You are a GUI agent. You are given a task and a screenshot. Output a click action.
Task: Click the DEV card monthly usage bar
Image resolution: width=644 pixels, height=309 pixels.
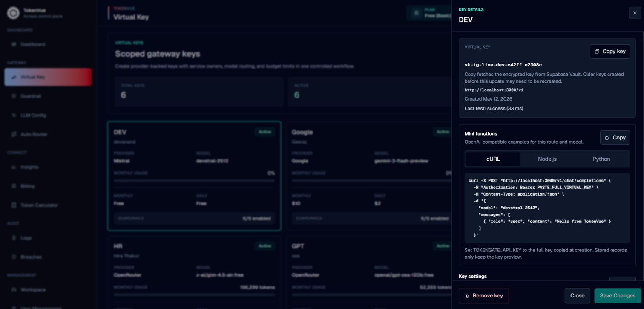pyautogui.click(x=194, y=181)
